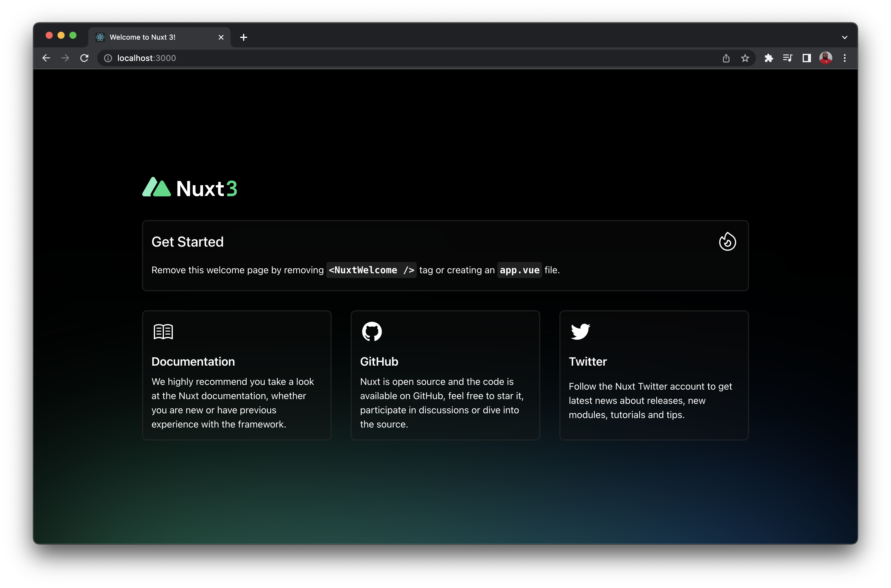The height and width of the screenshot is (588, 891).
Task: Click the GitHub octocat icon
Action: coord(372,332)
